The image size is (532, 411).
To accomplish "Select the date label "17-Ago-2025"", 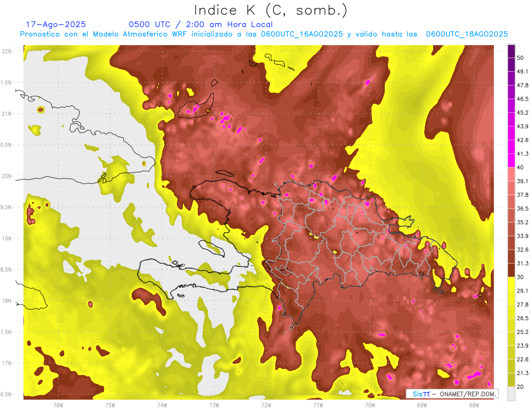I will tap(56, 24).
